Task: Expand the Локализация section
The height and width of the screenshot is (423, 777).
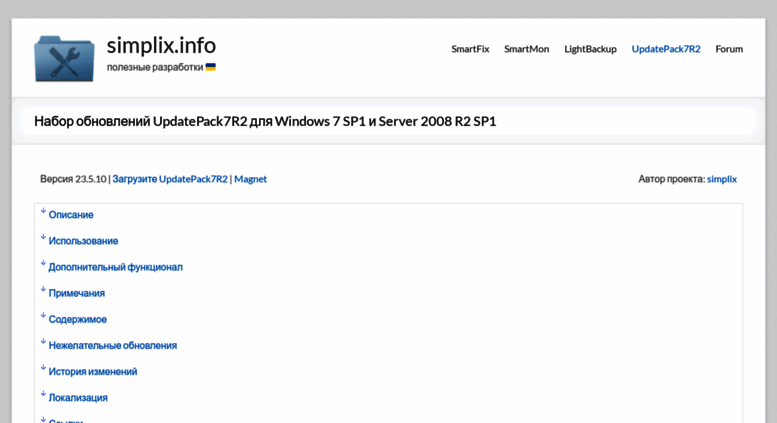Action: [78, 398]
